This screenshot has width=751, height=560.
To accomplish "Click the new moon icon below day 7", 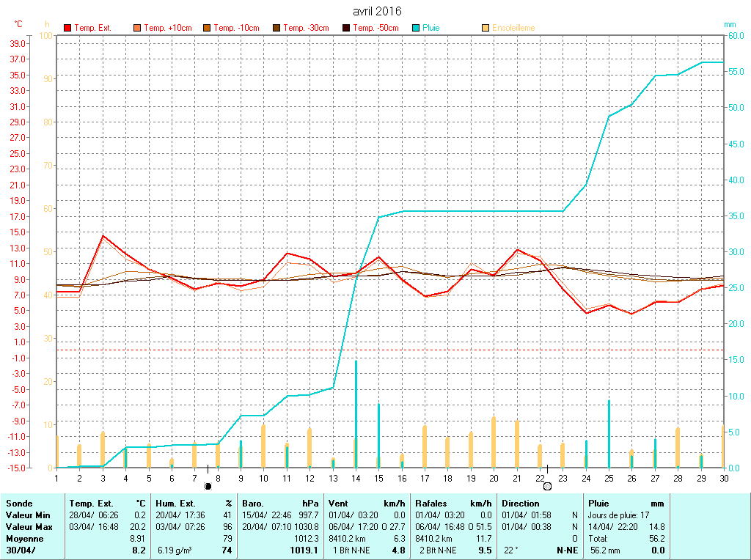I will 208,485.
